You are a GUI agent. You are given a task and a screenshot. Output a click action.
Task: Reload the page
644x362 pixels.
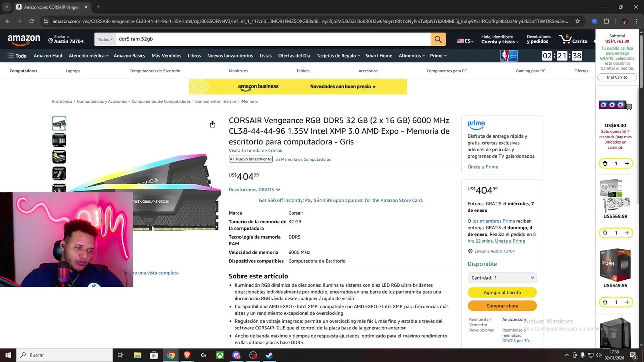(x=31, y=21)
